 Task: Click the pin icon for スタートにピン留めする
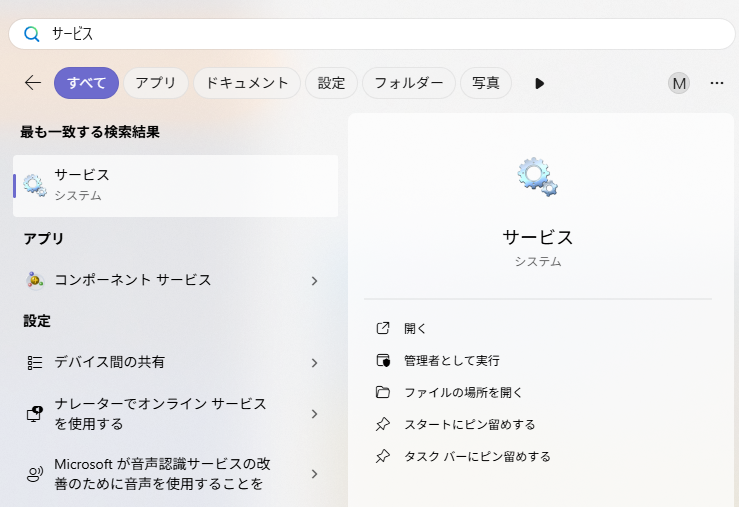[x=383, y=425]
